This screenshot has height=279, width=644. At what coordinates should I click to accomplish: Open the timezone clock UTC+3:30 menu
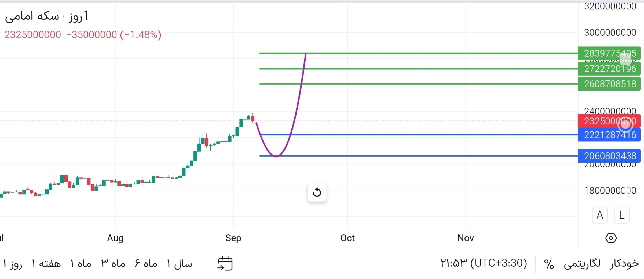(484, 263)
